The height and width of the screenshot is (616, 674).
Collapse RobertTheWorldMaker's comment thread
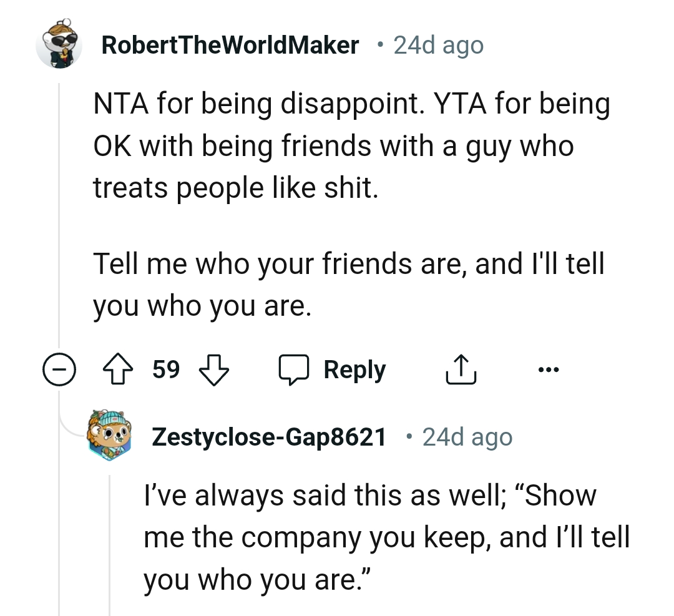[x=58, y=369]
